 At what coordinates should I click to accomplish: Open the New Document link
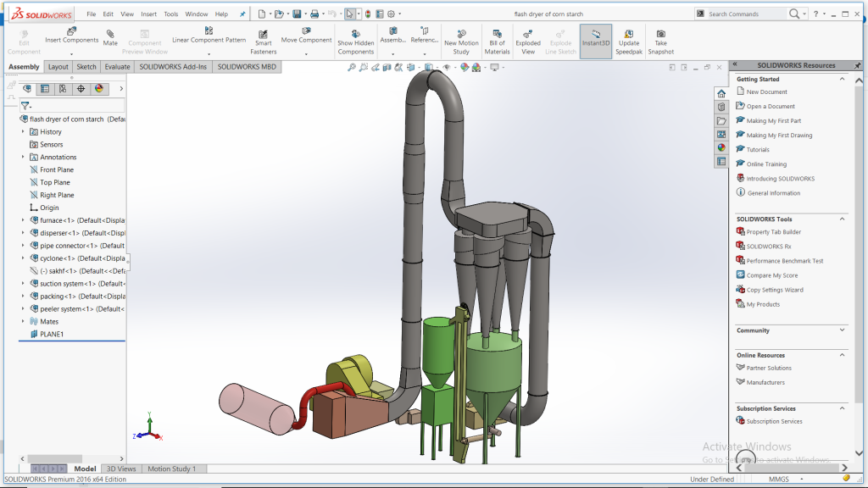pos(766,92)
